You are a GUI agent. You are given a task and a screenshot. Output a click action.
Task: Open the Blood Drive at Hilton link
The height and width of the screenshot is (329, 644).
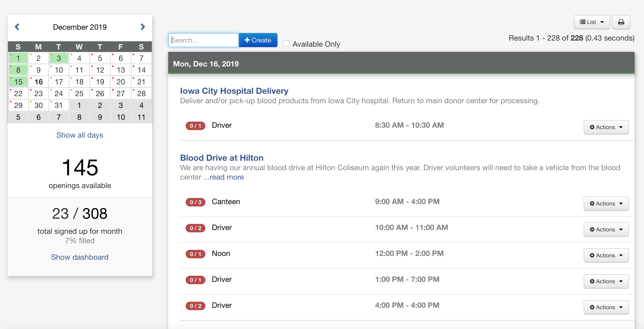[221, 158]
